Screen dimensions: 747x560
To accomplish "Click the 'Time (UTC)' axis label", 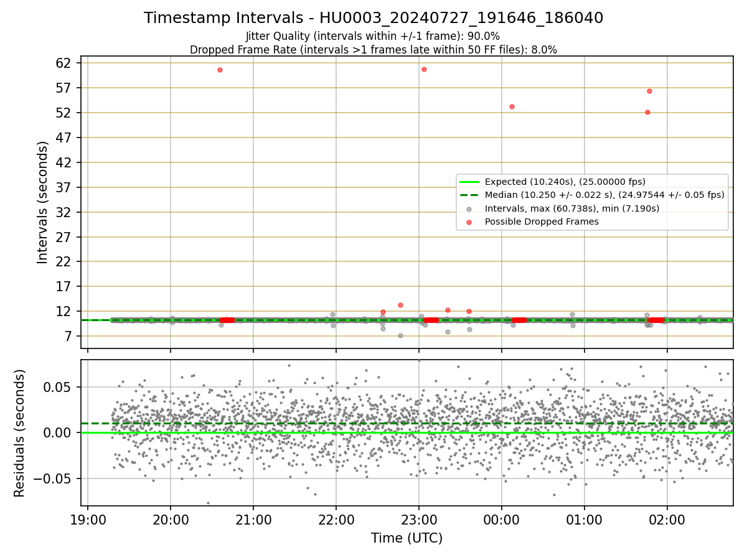I will coord(407,538).
